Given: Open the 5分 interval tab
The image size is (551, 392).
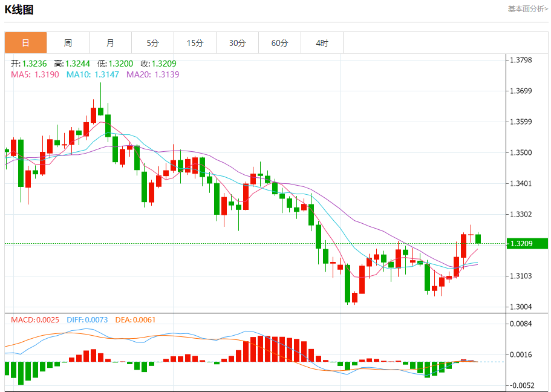Looking at the screenshot, I should point(152,43).
